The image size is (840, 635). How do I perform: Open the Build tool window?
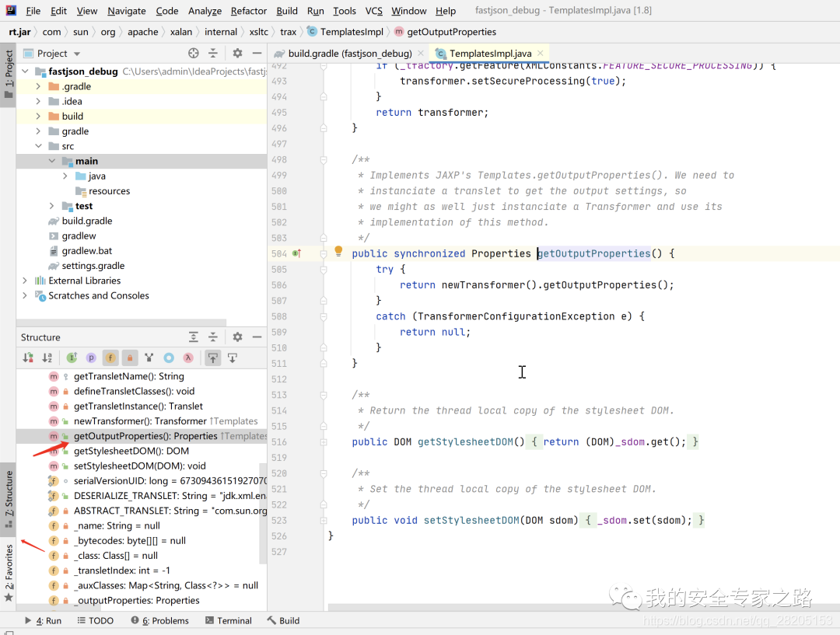coord(283,620)
